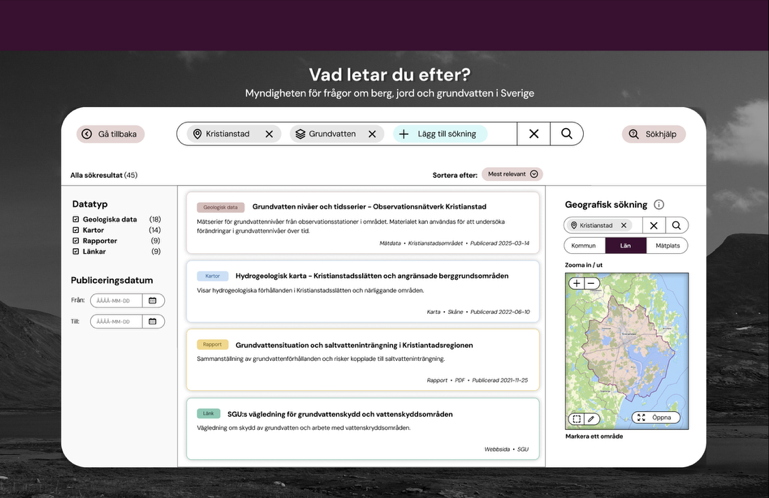This screenshot has height=498, width=769.
Task: Zoom out the map with minus button
Action: tap(591, 283)
